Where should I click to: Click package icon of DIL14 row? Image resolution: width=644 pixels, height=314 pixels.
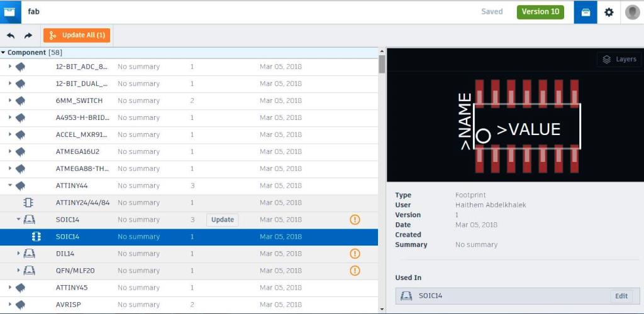[29, 254]
